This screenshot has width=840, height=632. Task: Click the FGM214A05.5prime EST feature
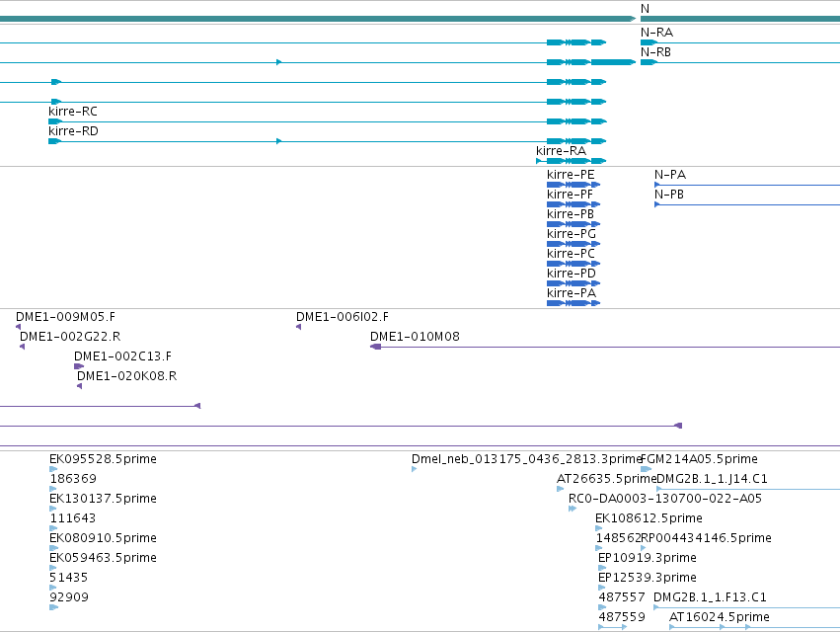click(699, 459)
